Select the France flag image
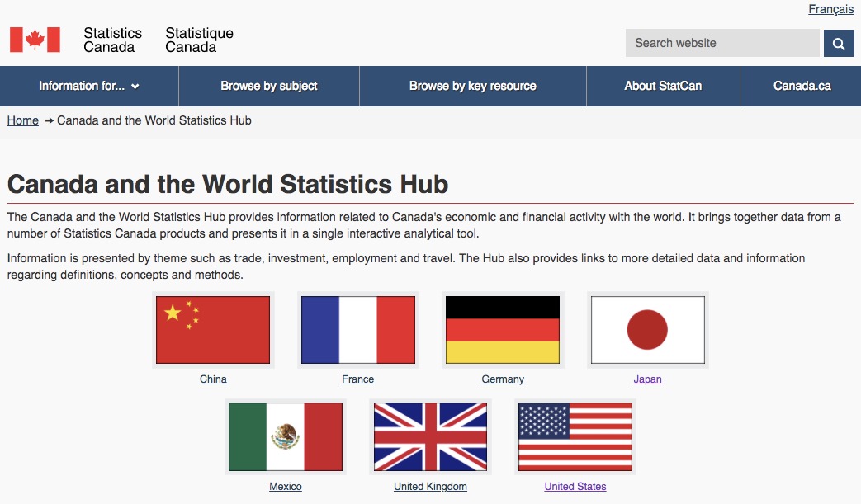 click(357, 330)
